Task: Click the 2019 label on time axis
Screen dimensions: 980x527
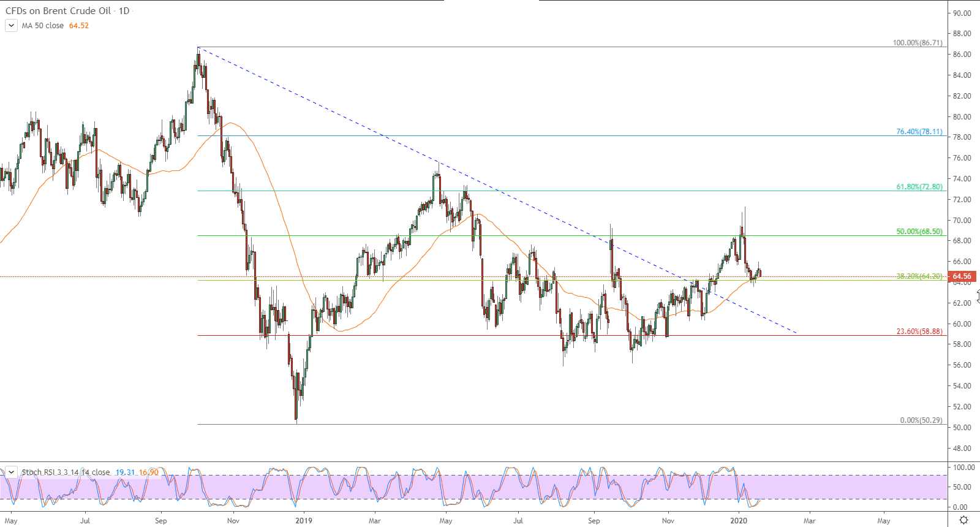Action: 304,521
